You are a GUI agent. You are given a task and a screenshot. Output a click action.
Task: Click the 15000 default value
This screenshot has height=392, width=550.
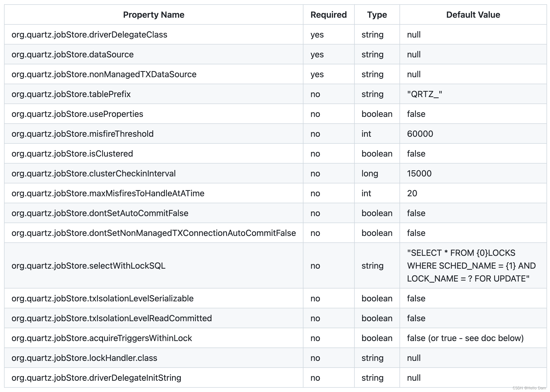[x=419, y=173]
